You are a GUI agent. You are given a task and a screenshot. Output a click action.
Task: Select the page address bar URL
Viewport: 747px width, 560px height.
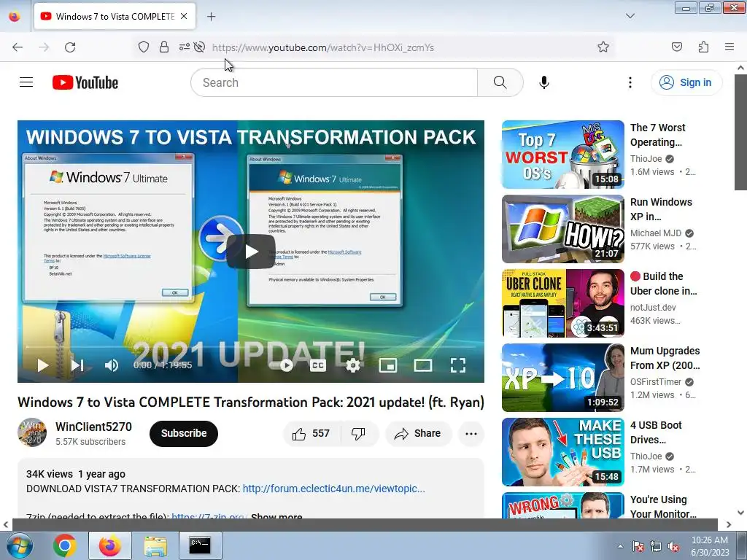(323, 47)
